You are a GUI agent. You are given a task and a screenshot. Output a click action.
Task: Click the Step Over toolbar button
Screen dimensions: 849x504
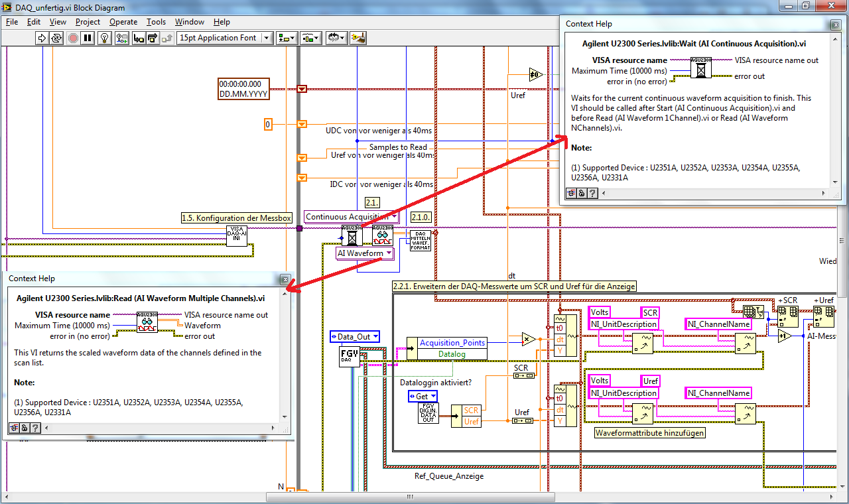point(153,38)
